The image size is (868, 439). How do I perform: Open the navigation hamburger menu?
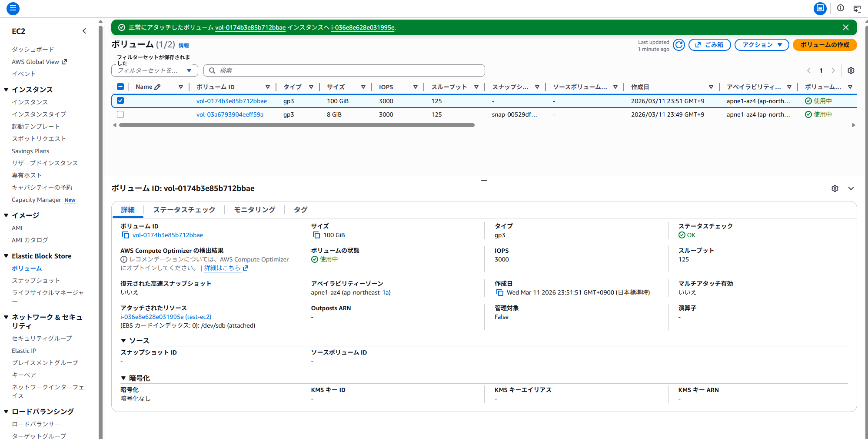pos(13,8)
